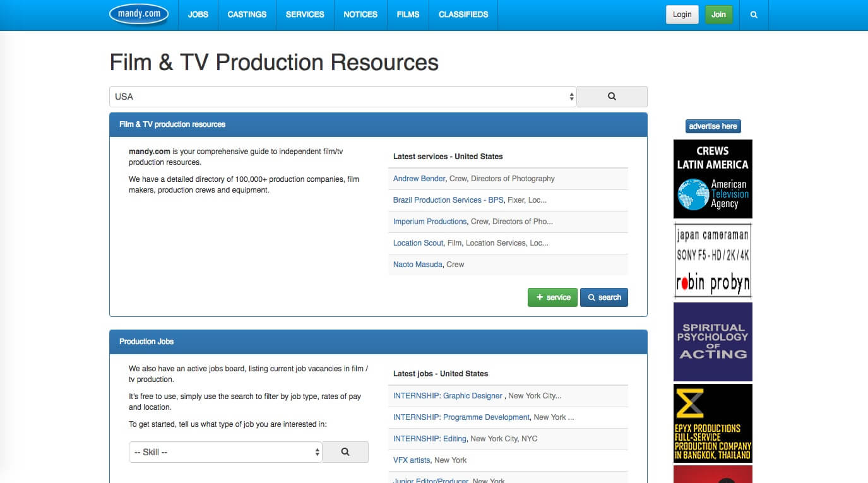868x483 pixels.
Task: Click the green add service button
Action: point(552,297)
